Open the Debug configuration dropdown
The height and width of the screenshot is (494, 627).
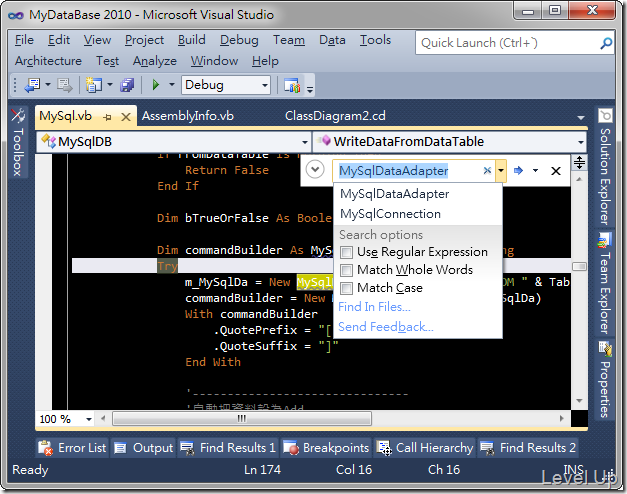[x=226, y=85]
